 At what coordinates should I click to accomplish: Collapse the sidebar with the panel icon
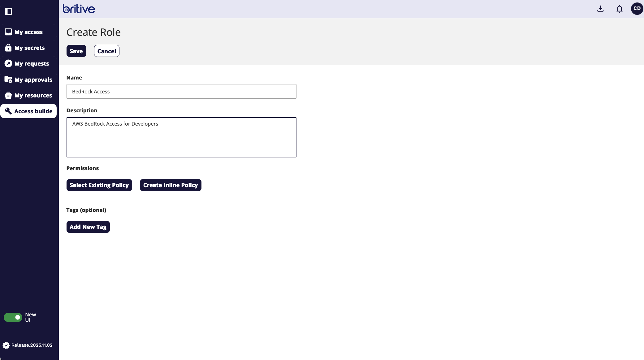point(8,11)
